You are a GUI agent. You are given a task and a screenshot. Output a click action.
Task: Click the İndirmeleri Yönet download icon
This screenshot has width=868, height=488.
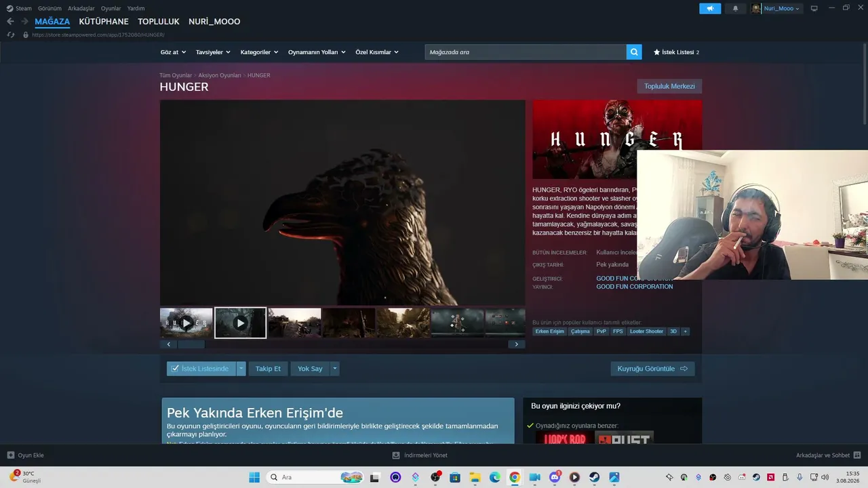pyautogui.click(x=396, y=455)
